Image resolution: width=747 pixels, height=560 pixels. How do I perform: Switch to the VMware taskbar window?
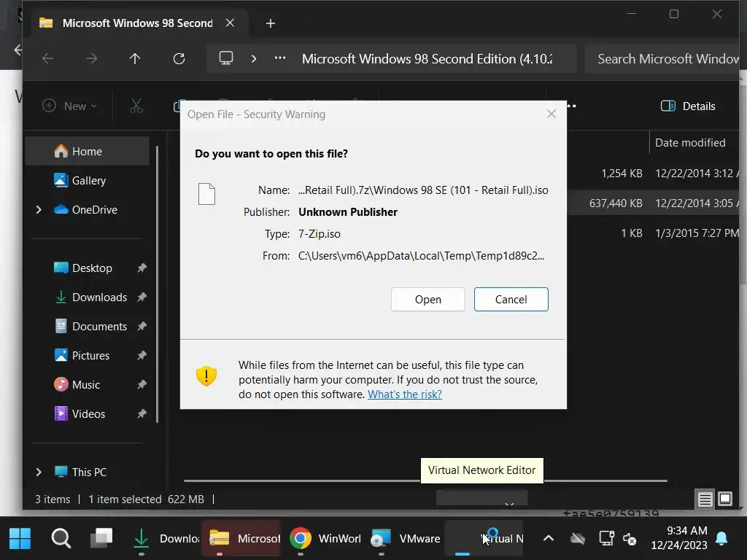point(405,539)
